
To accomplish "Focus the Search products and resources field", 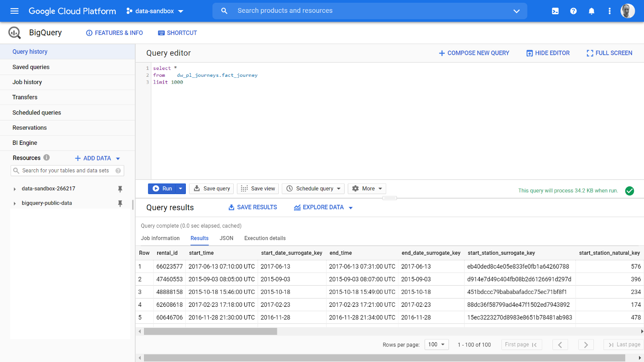I will [369, 11].
